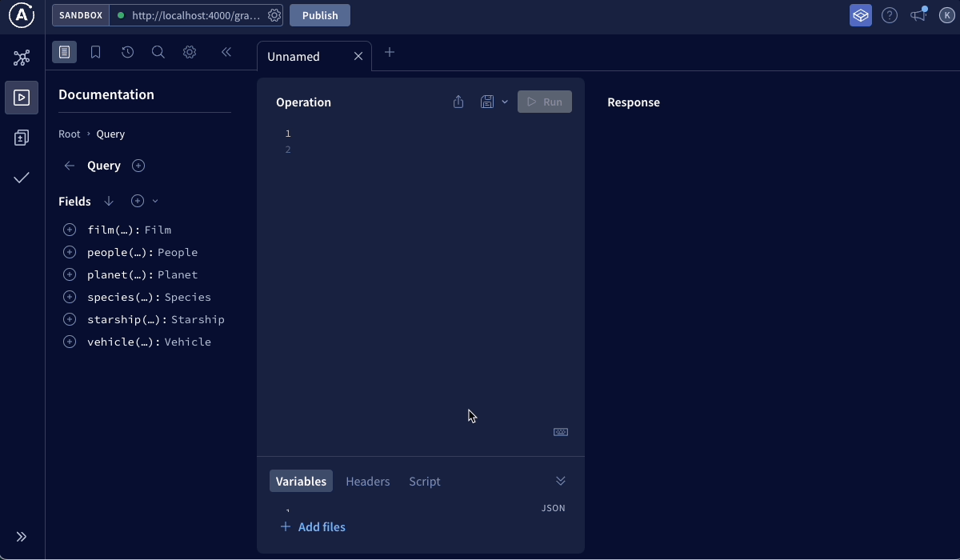
Task: Share the operation using the share icon
Action: pos(458,102)
